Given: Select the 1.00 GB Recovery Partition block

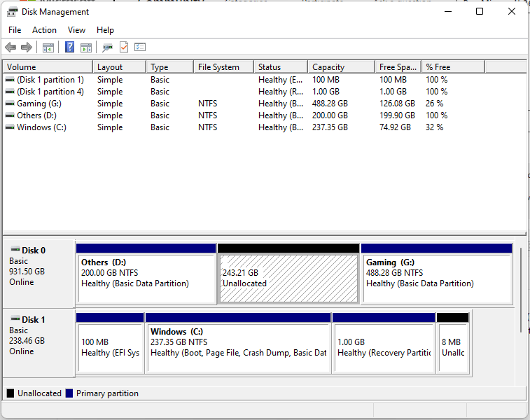Looking at the screenshot, I should [x=384, y=343].
